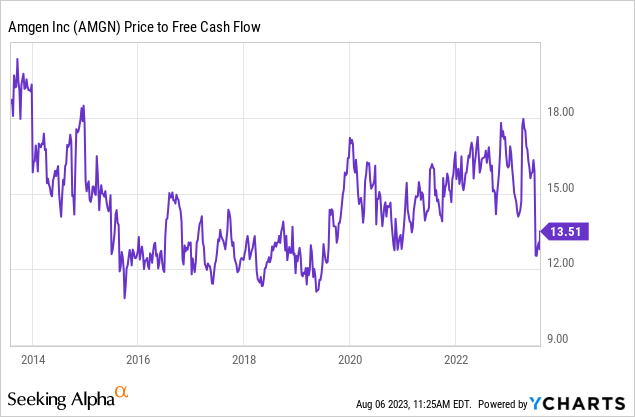The width and height of the screenshot is (635, 417).
Task: Click the 2020 x-axis year label
Action: [350, 358]
